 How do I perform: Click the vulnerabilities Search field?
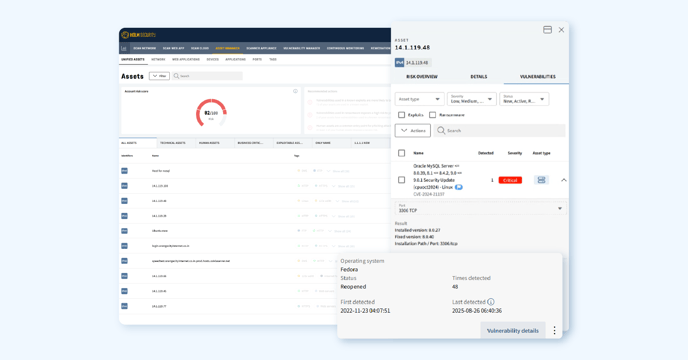(x=499, y=130)
